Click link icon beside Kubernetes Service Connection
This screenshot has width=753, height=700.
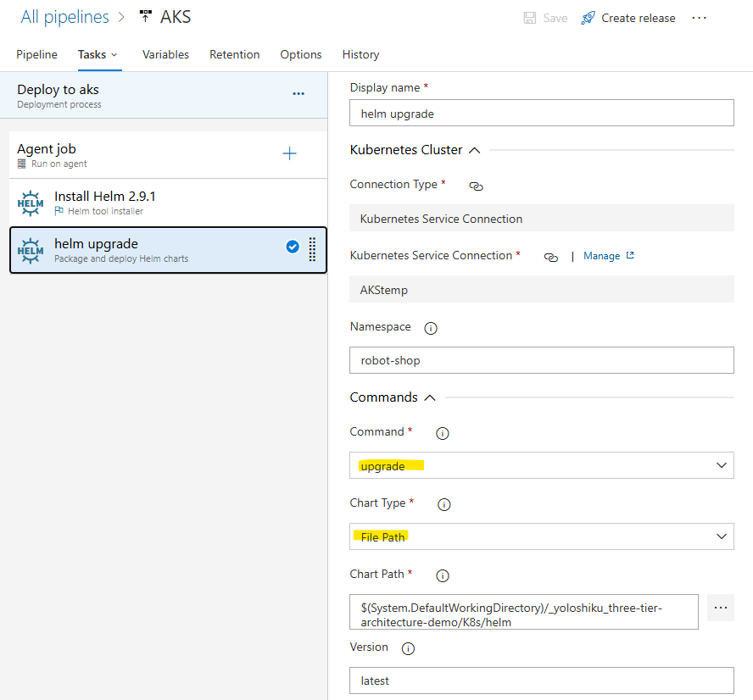(551, 257)
